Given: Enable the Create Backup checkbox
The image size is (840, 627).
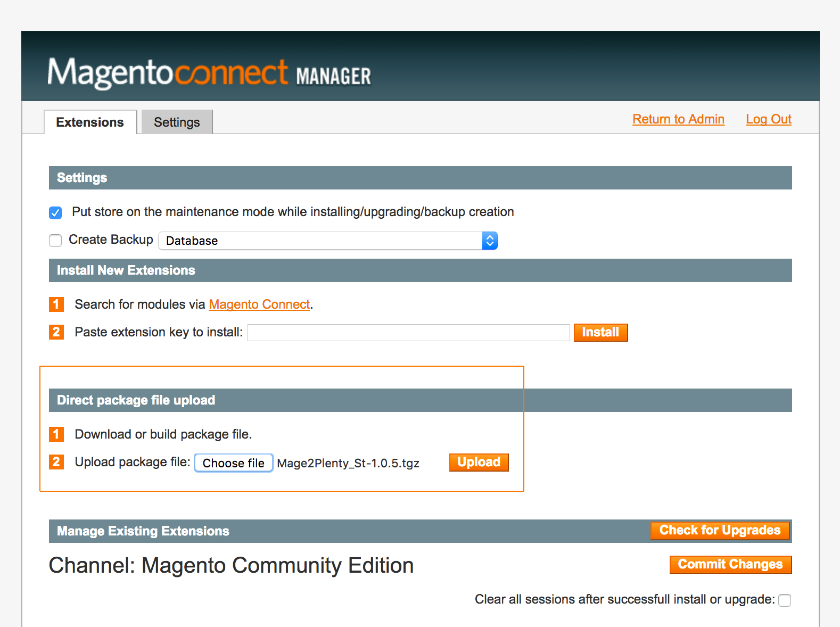Looking at the screenshot, I should click(x=55, y=241).
